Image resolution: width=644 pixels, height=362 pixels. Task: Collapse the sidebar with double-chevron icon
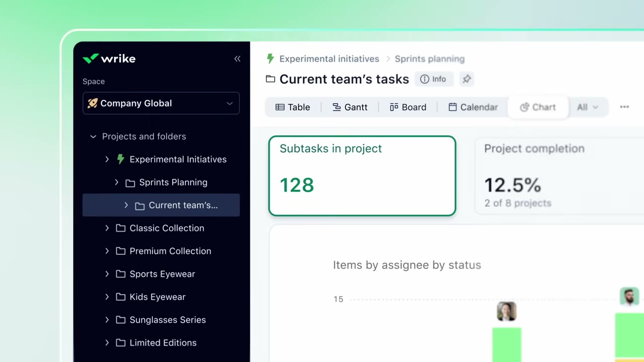[x=237, y=59]
